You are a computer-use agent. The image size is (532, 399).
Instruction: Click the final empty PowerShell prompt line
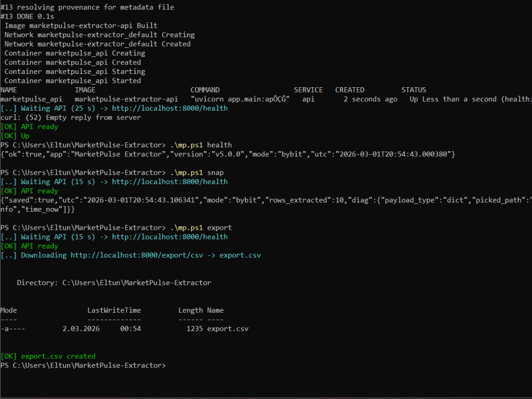pyautogui.click(x=83, y=365)
